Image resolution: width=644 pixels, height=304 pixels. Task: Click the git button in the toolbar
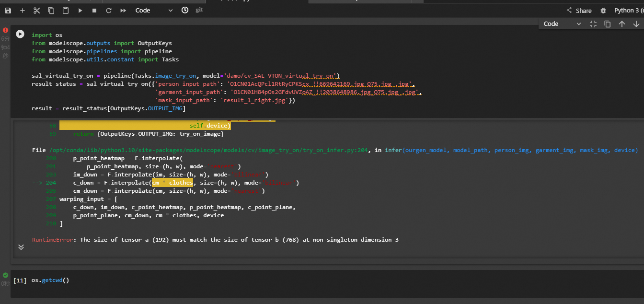coord(199,10)
